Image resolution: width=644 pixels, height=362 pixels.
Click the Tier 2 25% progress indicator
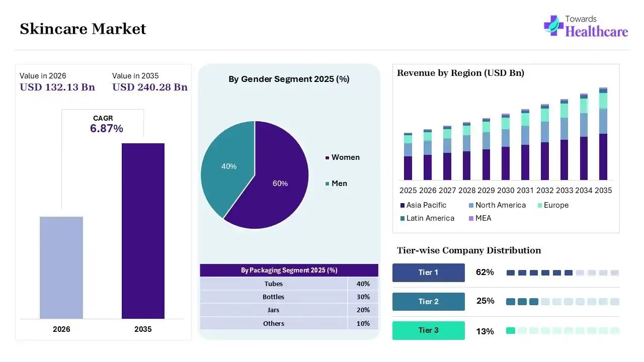coord(562,302)
